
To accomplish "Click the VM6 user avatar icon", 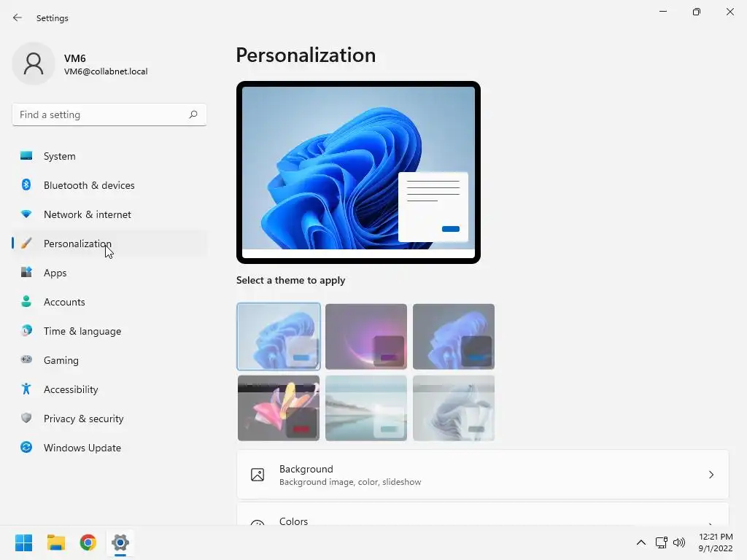I will pyautogui.click(x=34, y=63).
